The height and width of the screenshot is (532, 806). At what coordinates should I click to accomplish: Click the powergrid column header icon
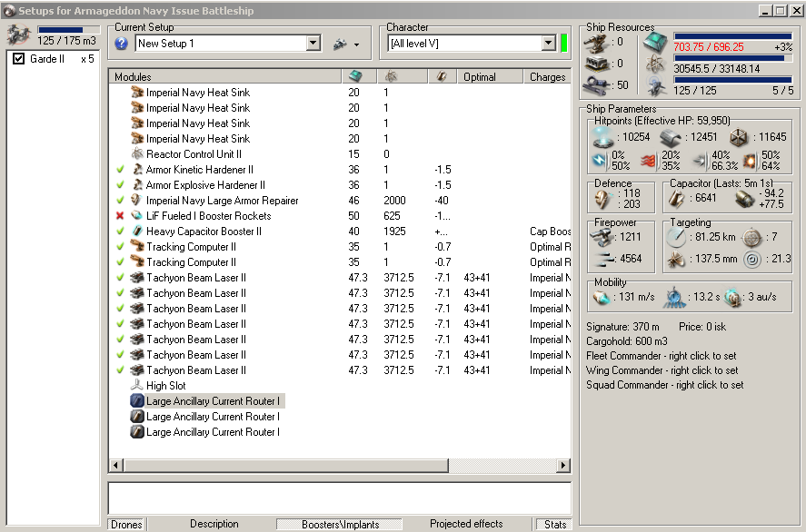pos(391,76)
